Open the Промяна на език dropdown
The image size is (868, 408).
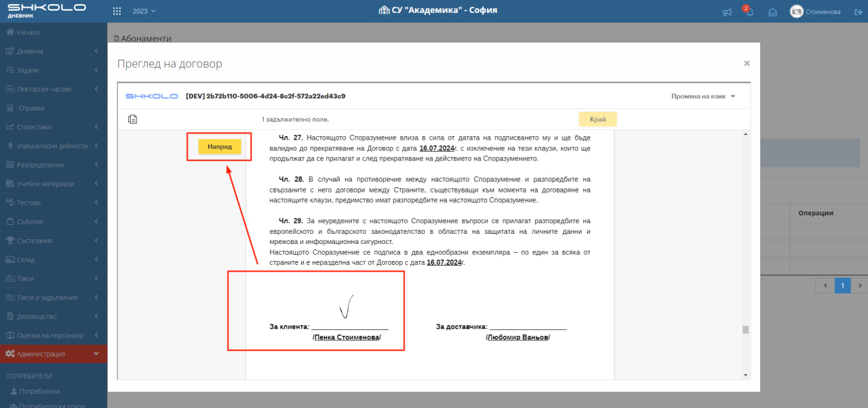(x=703, y=96)
